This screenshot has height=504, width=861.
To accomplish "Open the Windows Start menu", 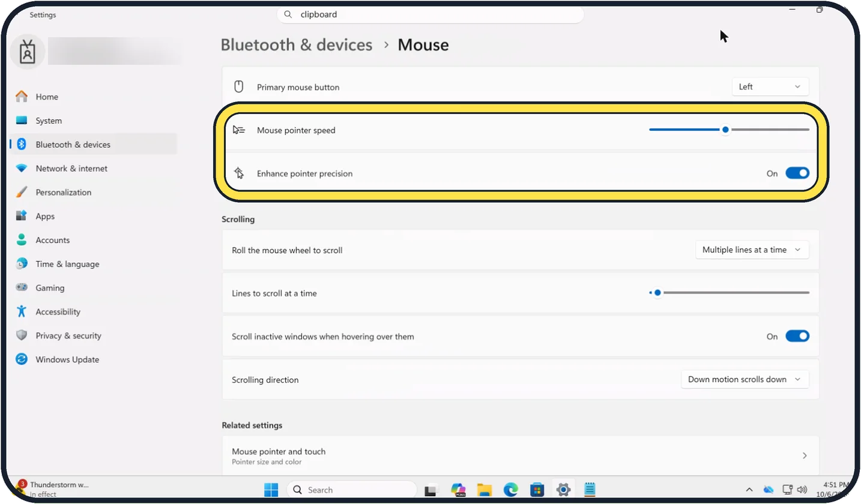I will (x=271, y=490).
